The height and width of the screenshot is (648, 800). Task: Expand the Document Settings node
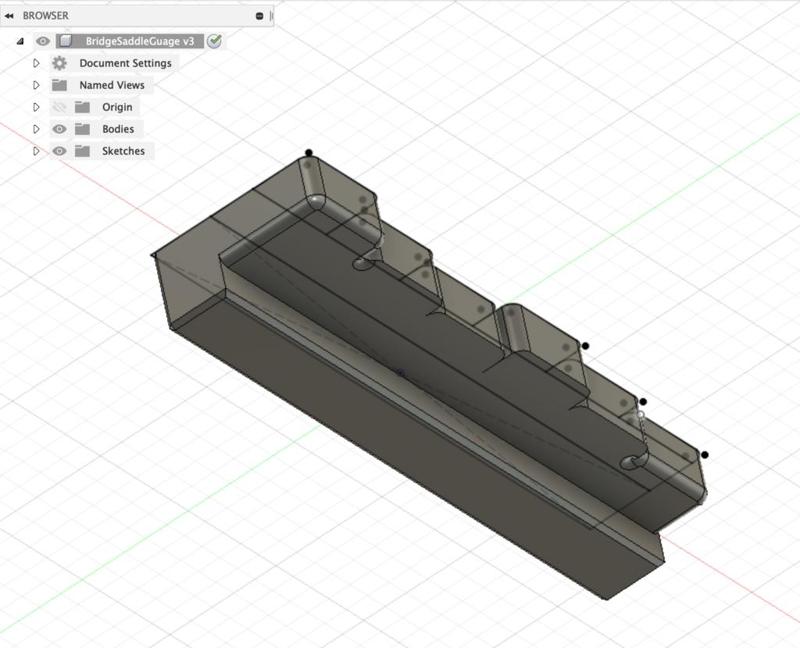click(36, 63)
